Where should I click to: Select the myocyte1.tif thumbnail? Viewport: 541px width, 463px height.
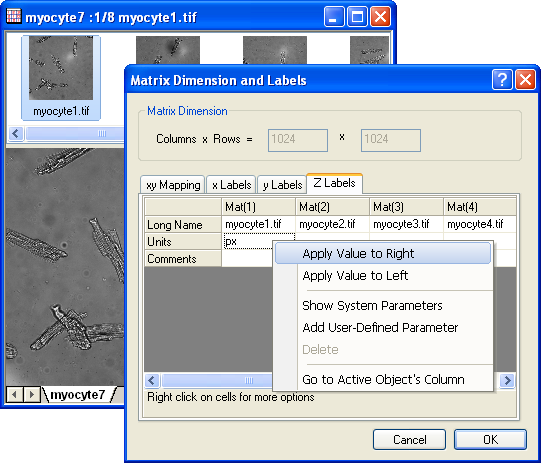coord(61,78)
